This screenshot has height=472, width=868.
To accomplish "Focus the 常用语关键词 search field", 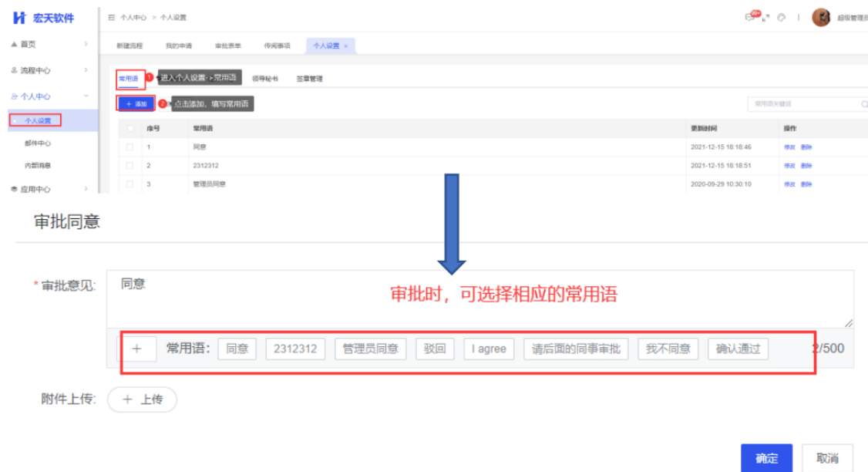I will point(808,103).
